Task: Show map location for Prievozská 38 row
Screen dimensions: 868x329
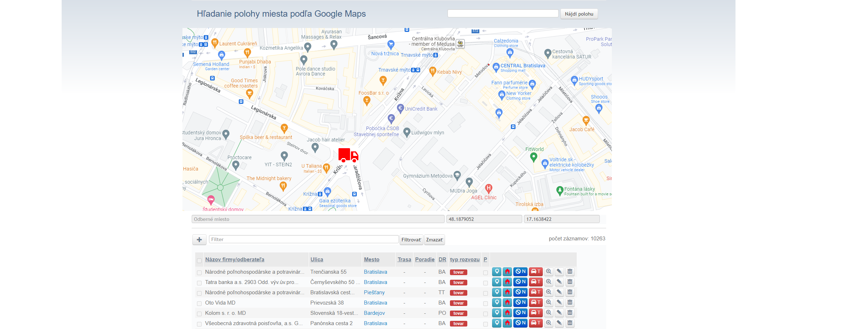Action: pyautogui.click(x=497, y=302)
